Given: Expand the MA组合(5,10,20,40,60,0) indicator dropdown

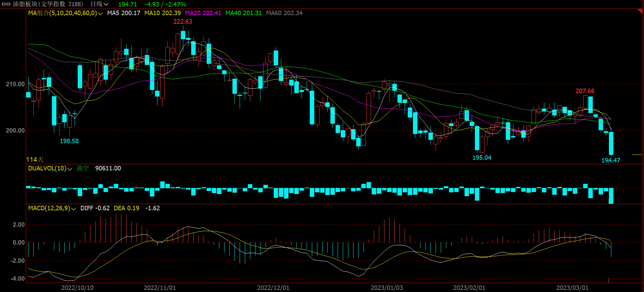Looking at the screenshot, I should [65, 13].
